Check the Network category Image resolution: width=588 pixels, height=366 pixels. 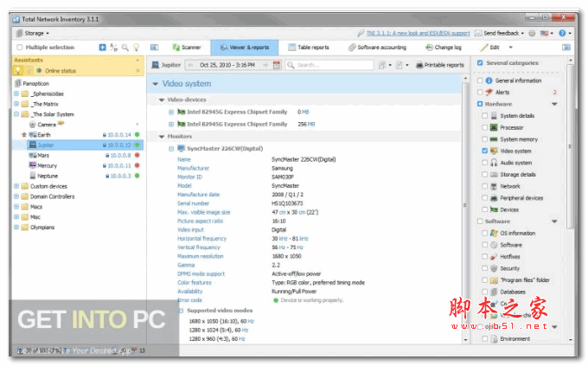pos(484,186)
